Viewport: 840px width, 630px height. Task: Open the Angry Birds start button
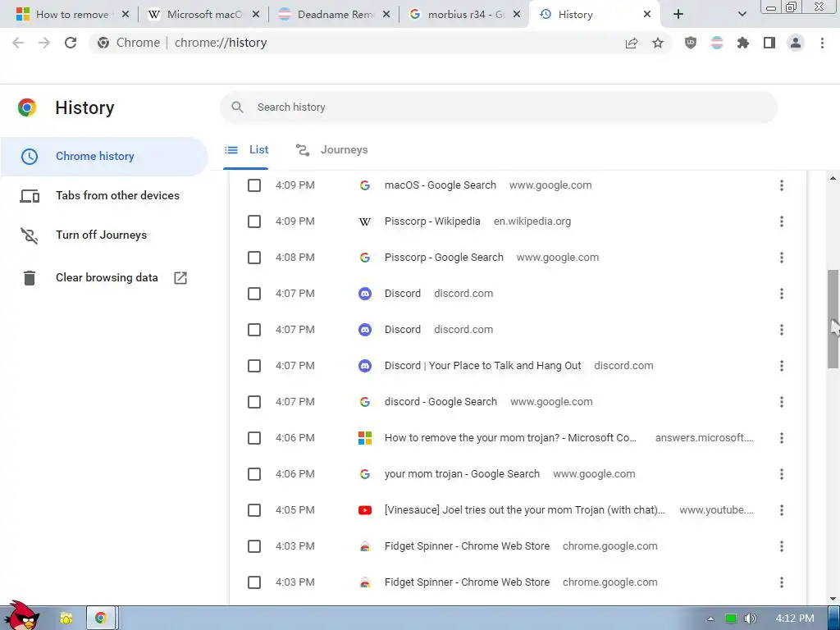[x=21, y=616]
